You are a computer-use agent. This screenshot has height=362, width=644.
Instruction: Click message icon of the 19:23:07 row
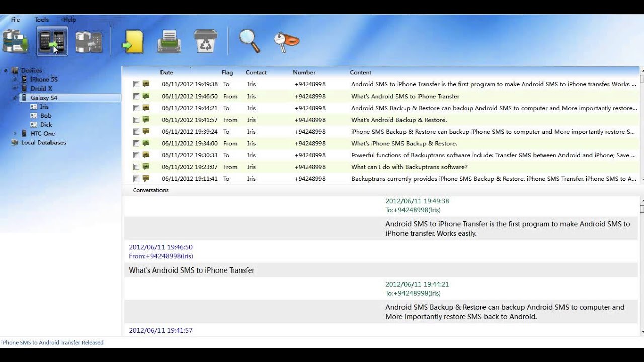click(146, 167)
